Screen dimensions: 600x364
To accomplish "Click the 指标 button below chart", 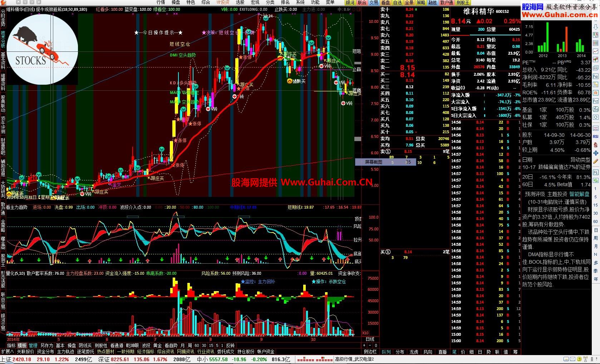I will click(11, 345).
